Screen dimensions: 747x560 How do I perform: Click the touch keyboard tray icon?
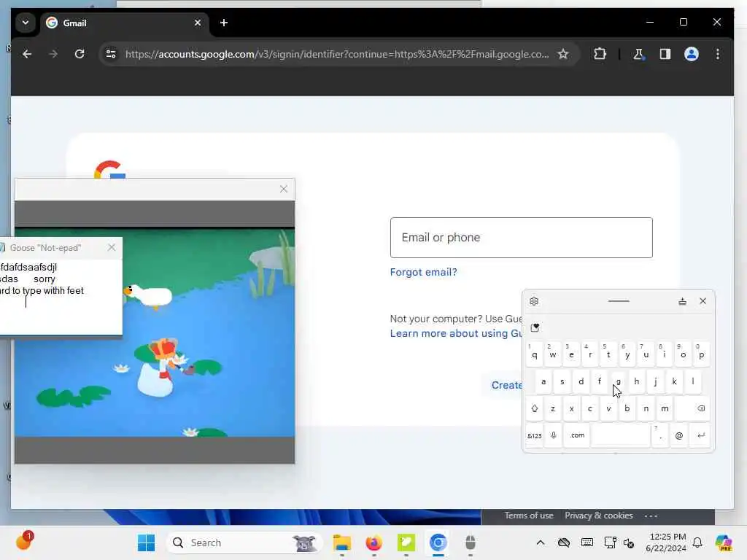click(587, 542)
